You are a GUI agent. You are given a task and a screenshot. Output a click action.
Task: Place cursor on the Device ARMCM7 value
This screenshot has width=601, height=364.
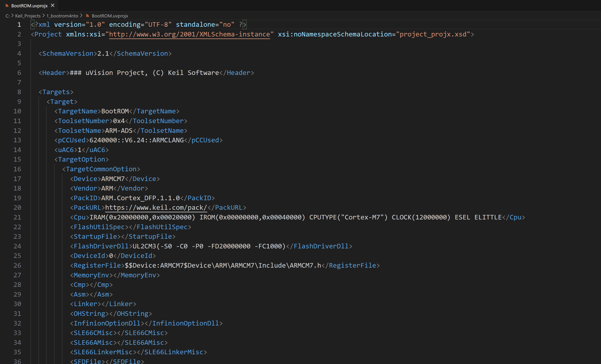click(113, 179)
